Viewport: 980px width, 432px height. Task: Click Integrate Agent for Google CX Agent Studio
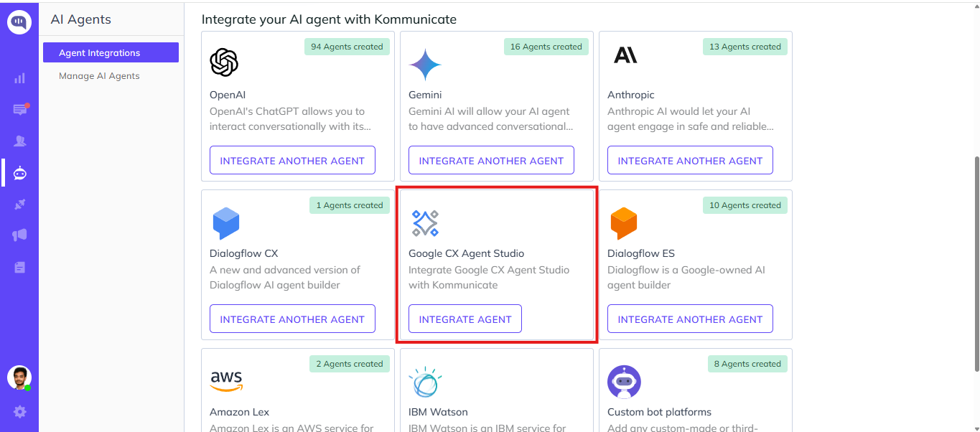tap(465, 319)
